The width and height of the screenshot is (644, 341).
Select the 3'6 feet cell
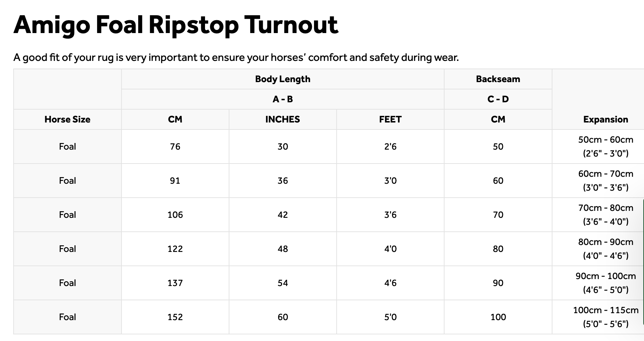390,215
